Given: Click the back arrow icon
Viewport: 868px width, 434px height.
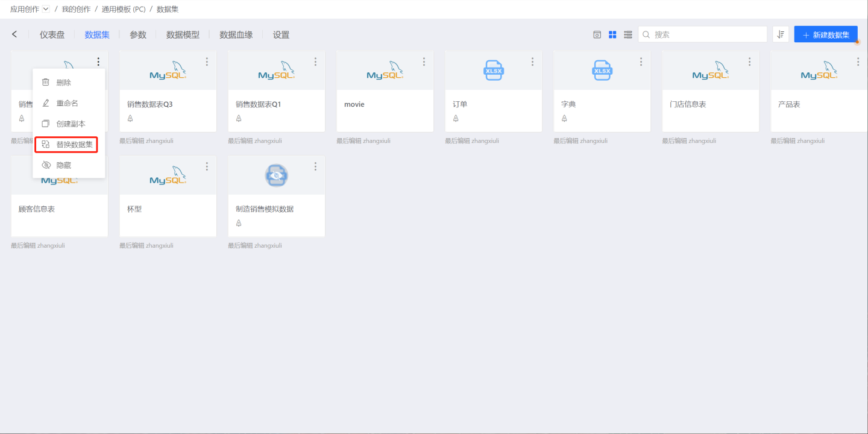Looking at the screenshot, I should (14, 34).
